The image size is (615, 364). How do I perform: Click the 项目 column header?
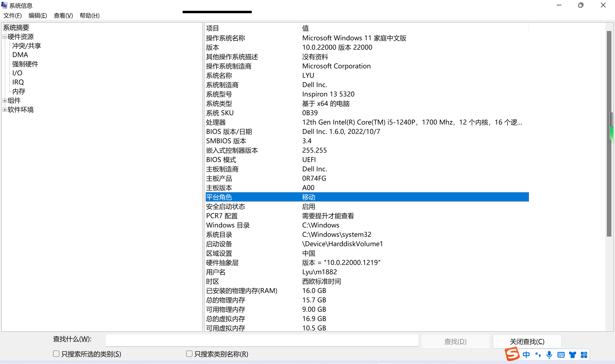pos(252,28)
